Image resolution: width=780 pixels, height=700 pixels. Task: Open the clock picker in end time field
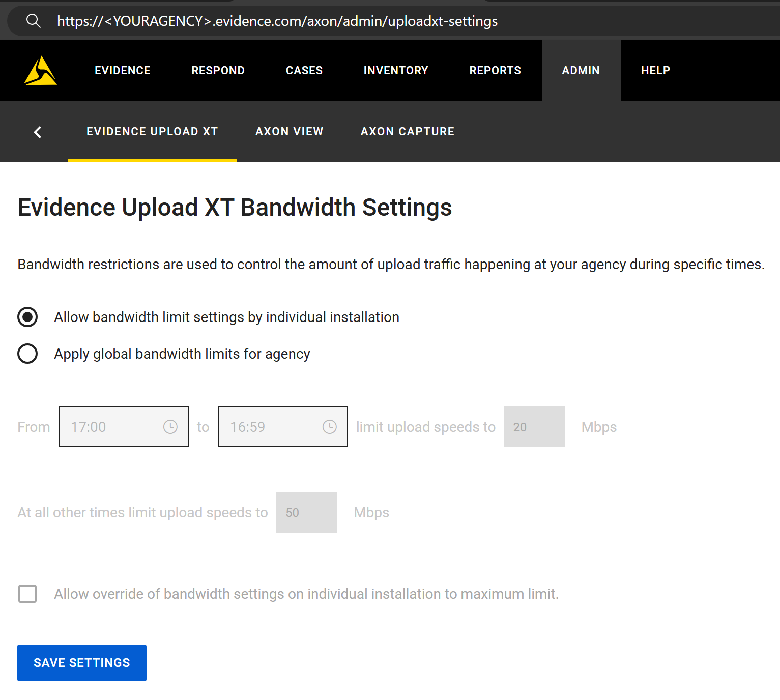coord(329,427)
